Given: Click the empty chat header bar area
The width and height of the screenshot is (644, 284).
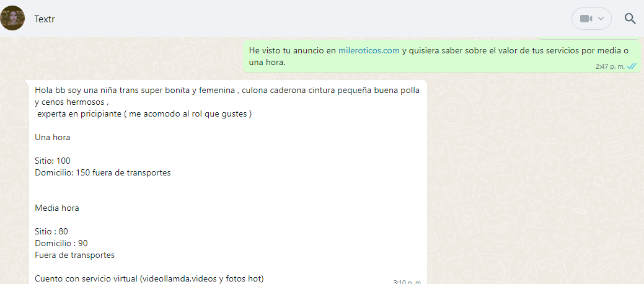Looking at the screenshot, I should 310,19.
